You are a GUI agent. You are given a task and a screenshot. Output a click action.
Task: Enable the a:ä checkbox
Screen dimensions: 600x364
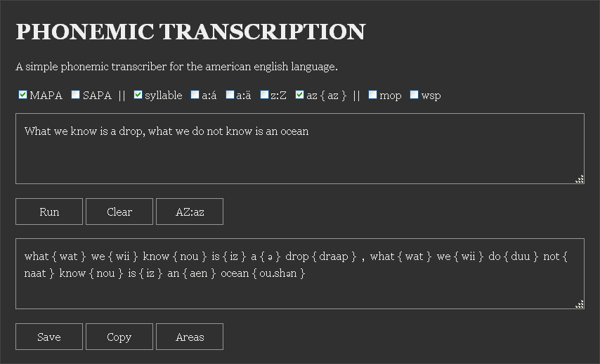pyautogui.click(x=230, y=95)
